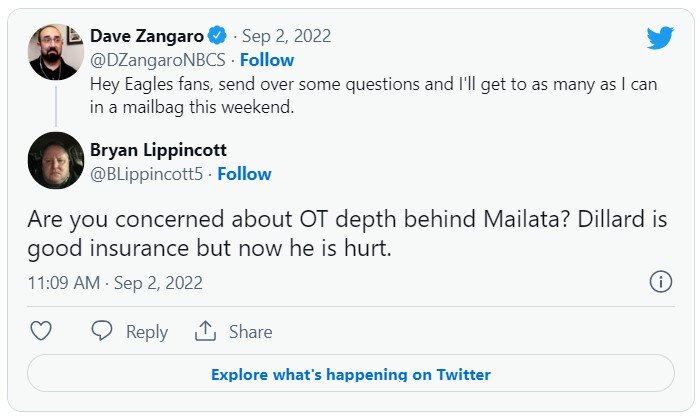The height and width of the screenshot is (417, 700).
Task: Open Dave Zangaro's mailbag tweet text
Action: [x=373, y=97]
